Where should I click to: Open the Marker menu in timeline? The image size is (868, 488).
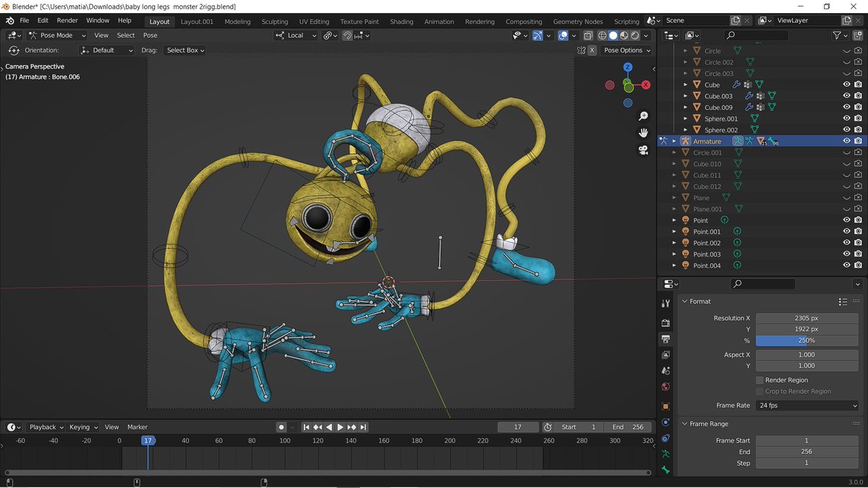(x=137, y=427)
